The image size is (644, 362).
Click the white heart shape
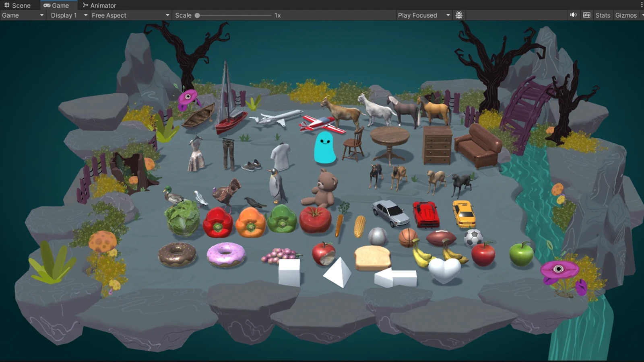tap(444, 270)
